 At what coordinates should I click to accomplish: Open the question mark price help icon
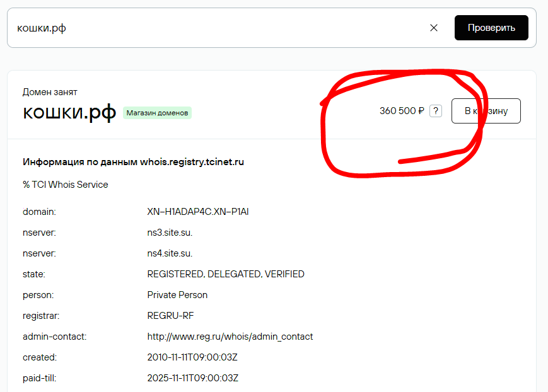click(435, 111)
